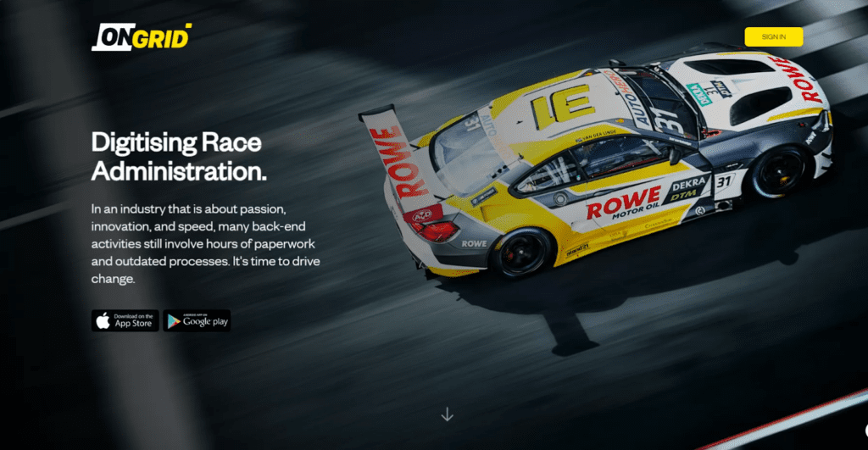Click the paragraph starting 'In an industry'
Screen dimensions: 868x450
pyautogui.click(x=205, y=243)
